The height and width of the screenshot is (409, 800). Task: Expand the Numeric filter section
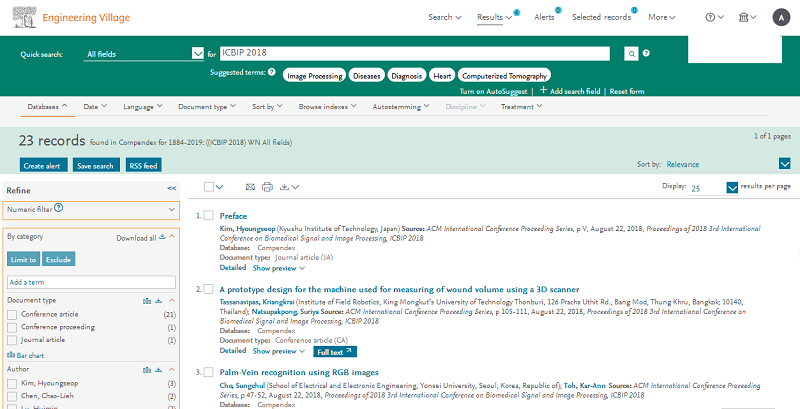172,209
